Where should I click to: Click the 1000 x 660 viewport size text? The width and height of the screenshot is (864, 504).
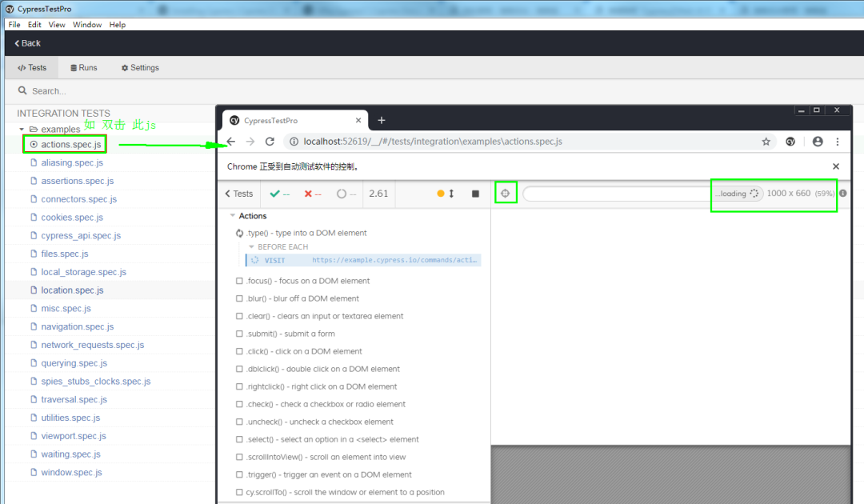click(x=789, y=194)
